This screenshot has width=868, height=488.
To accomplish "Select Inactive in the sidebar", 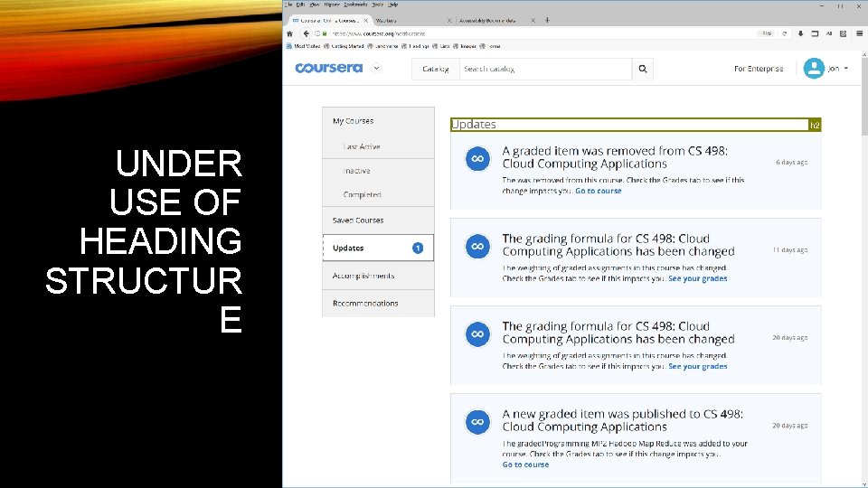I will (x=379, y=171).
